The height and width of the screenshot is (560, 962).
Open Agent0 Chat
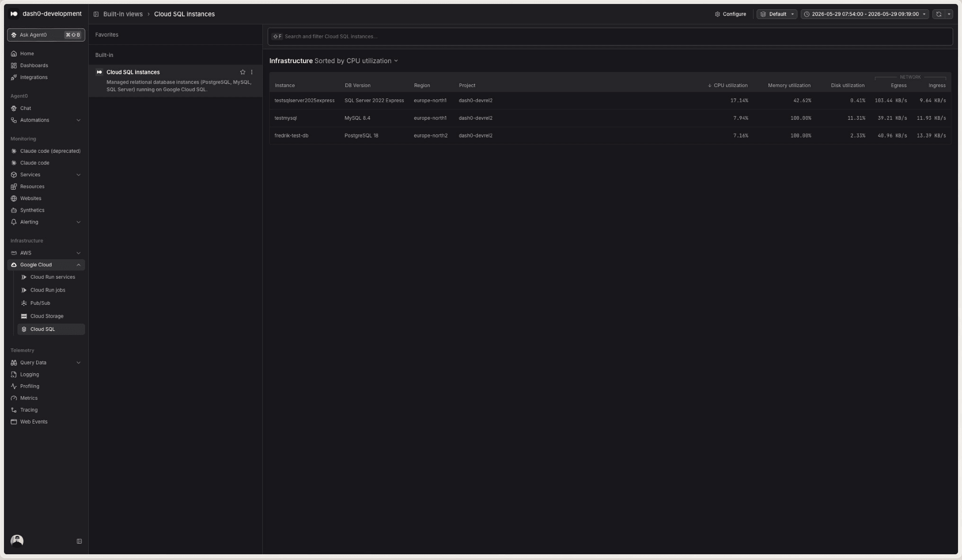pos(46,108)
